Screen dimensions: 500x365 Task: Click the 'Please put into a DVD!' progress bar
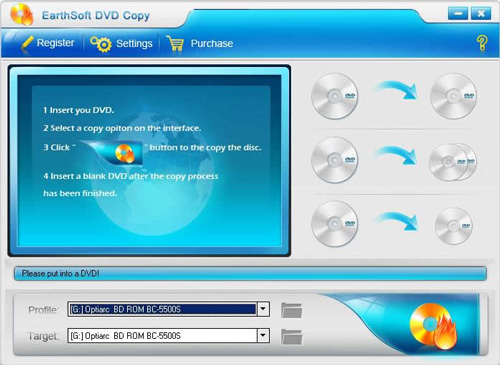(250, 273)
